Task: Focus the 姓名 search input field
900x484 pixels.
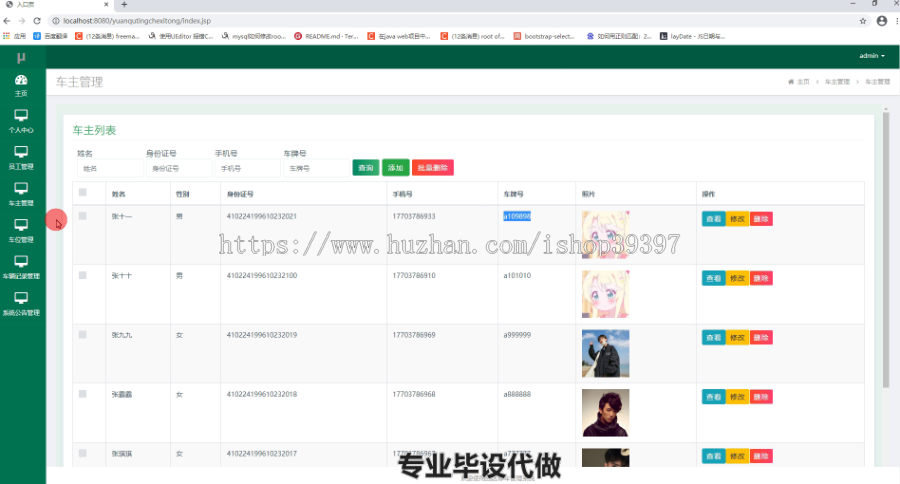Action: click(x=110, y=168)
